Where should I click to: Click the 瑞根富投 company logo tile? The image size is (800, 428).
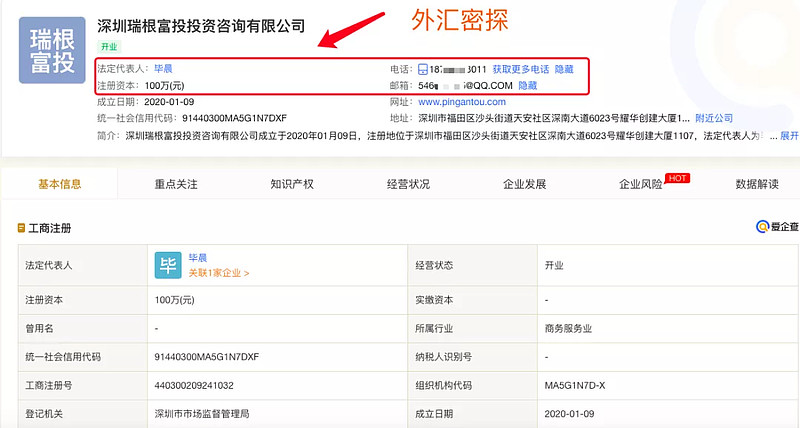pyautogui.click(x=52, y=50)
